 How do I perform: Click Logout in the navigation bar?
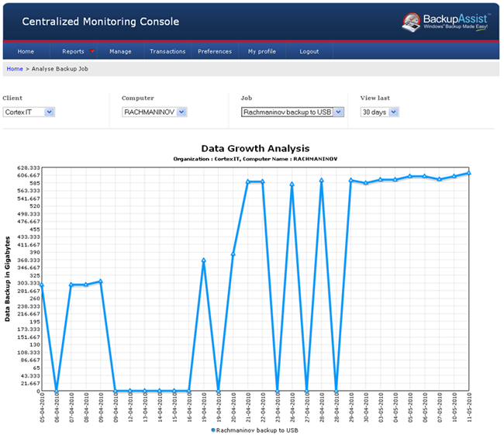[x=309, y=51]
